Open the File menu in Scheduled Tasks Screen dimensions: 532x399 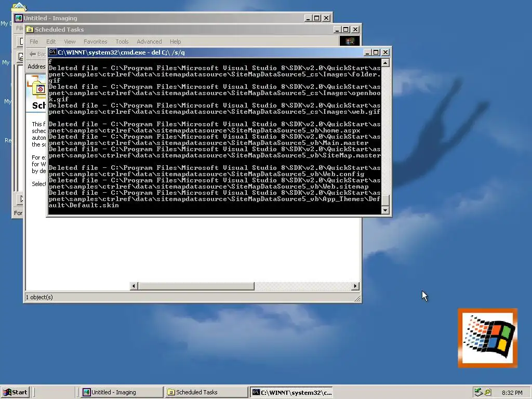click(34, 42)
